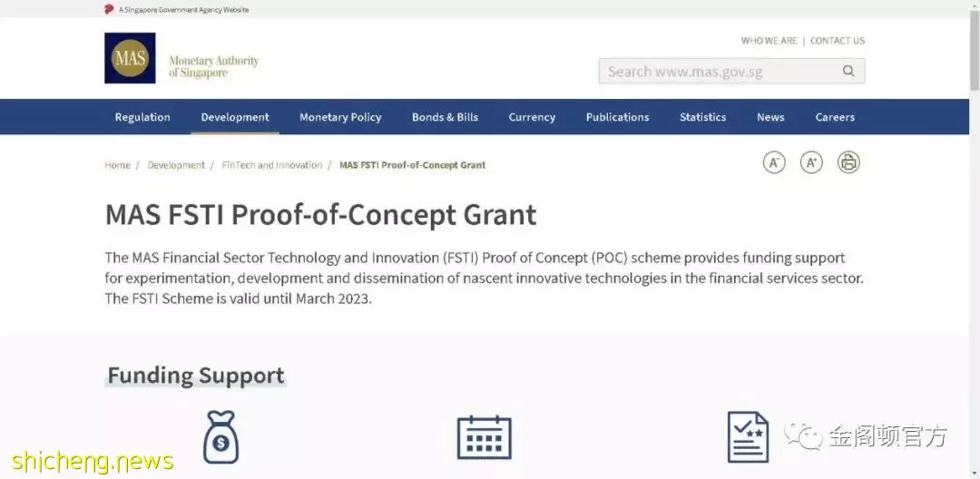980x479 pixels.
Task: Go to FinTech and Innovation breadcrumb
Action: [272, 165]
